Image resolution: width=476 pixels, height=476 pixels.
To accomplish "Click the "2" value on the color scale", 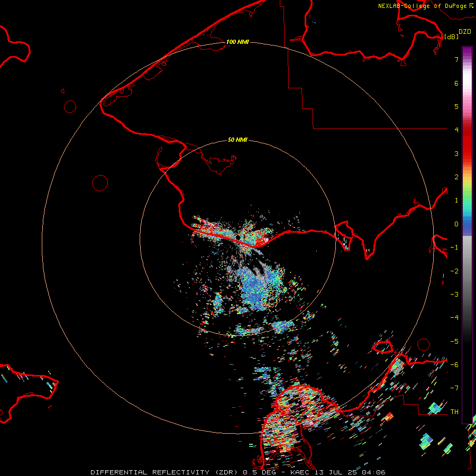I will 456,177.
